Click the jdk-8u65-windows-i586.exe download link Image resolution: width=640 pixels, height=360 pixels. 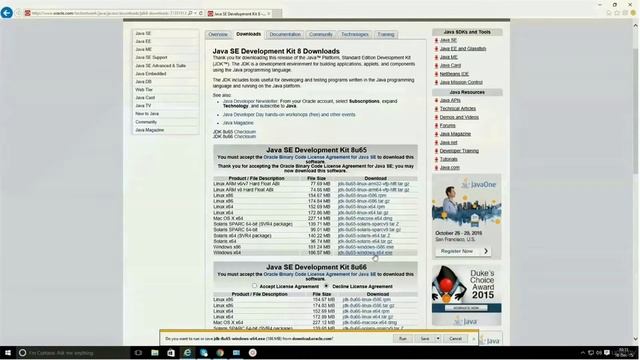[x=366, y=247]
